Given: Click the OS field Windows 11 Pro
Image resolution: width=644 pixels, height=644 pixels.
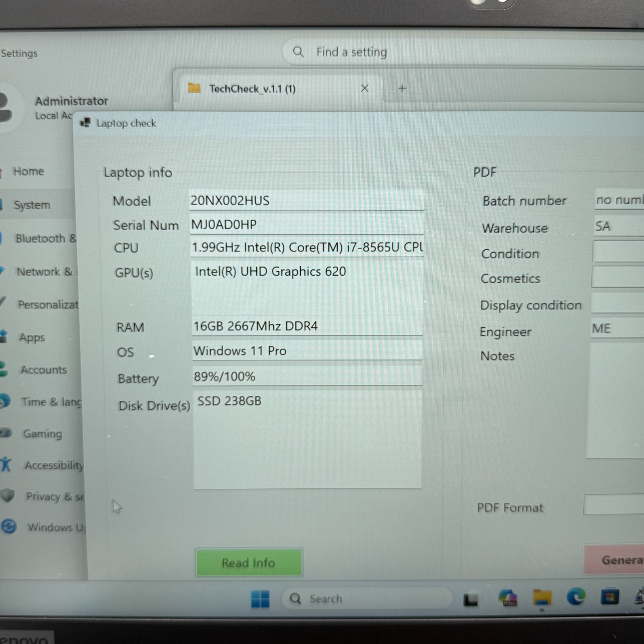Looking at the screenshot, I should tap(308, 351).
